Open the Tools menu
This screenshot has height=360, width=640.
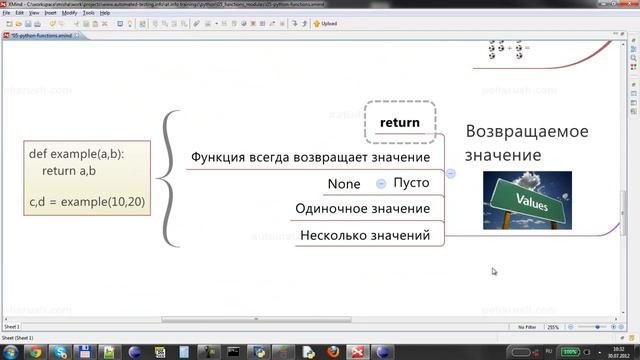[89, 13]
